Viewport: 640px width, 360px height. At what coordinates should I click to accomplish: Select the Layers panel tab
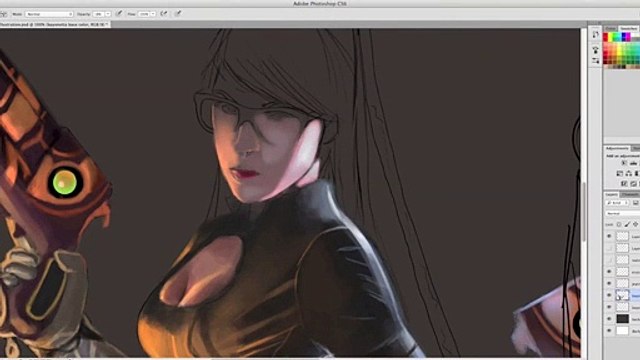(x=611, y=195)
